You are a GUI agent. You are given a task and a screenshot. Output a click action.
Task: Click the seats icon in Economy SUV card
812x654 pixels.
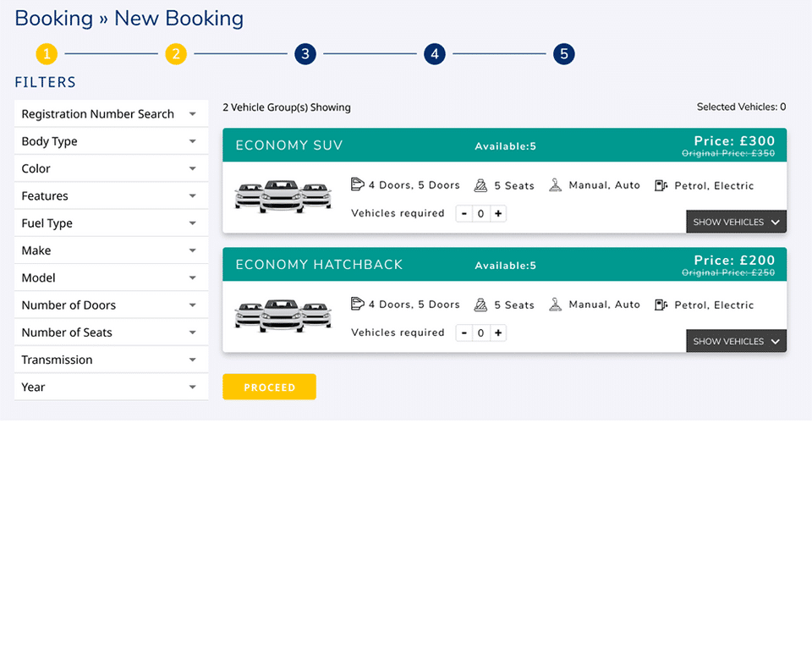480,185
